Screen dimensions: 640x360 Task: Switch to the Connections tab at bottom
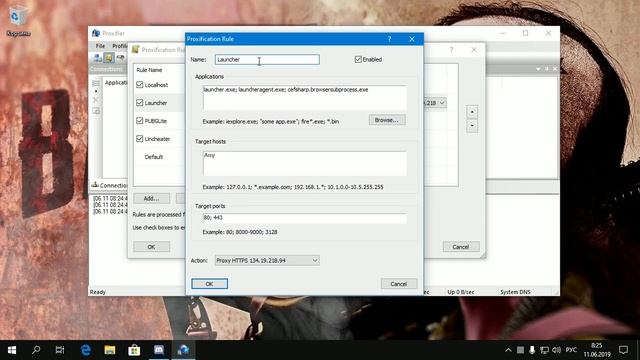pyautogui.click(x=109, y=185)
